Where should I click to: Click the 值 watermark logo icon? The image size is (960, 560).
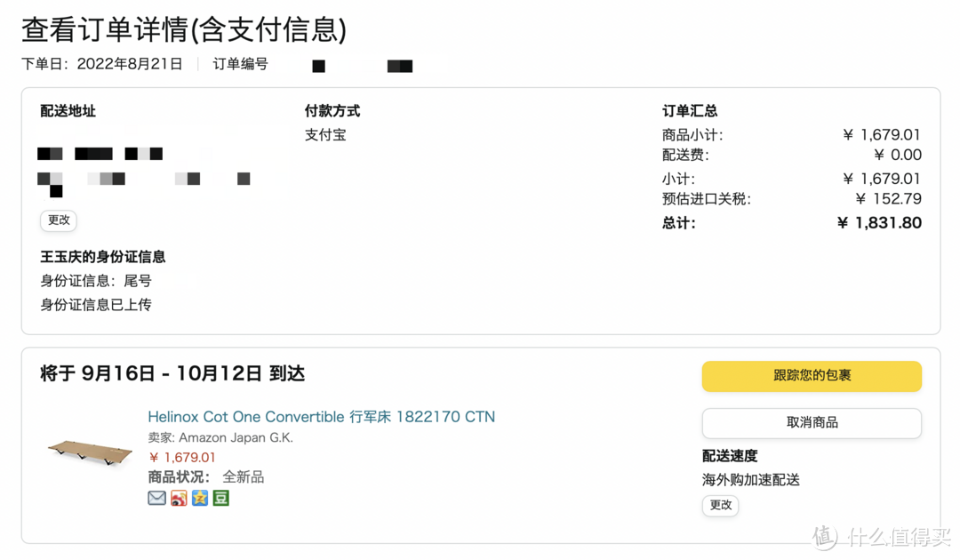[824, 537]
